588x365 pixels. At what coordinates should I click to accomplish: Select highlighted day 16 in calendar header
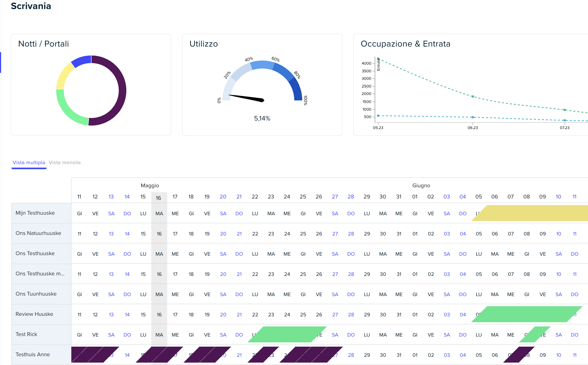[159, 198]
